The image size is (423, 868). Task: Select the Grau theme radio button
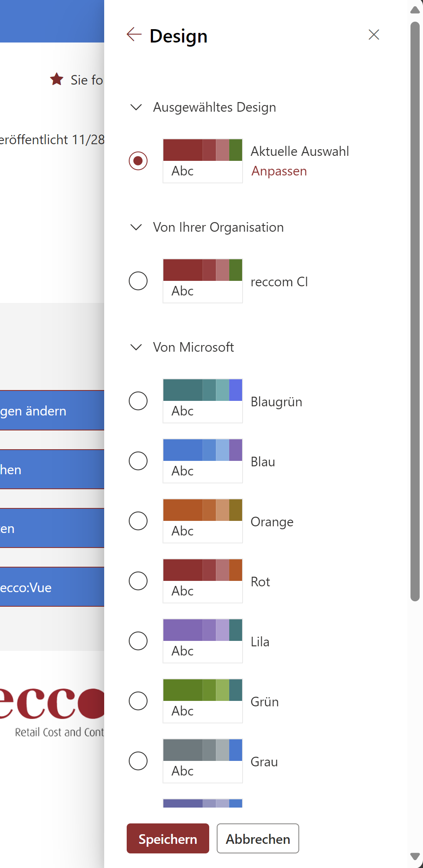click(x=138, y=761)
